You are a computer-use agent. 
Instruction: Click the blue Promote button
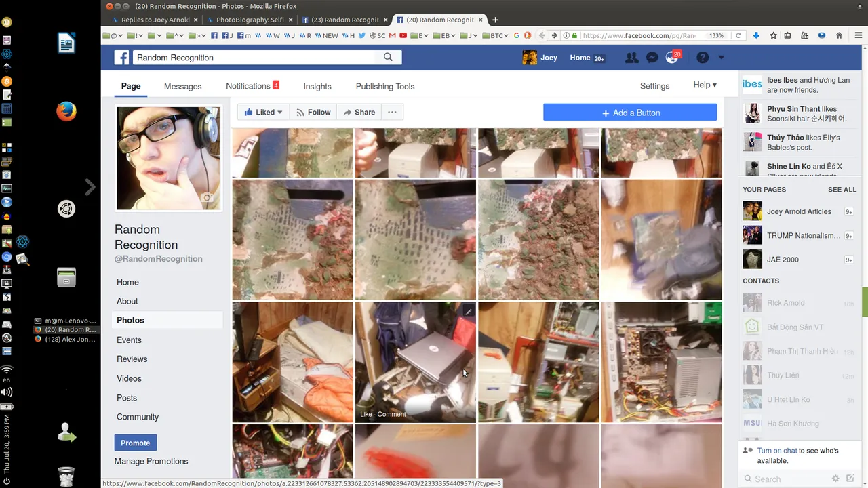(x=136, y=443)
